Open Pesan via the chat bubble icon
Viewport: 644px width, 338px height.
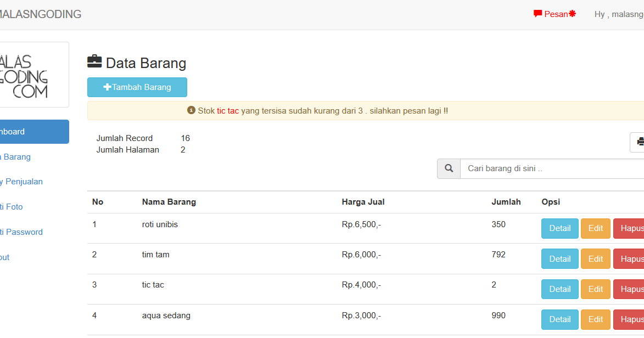(539, 13)
